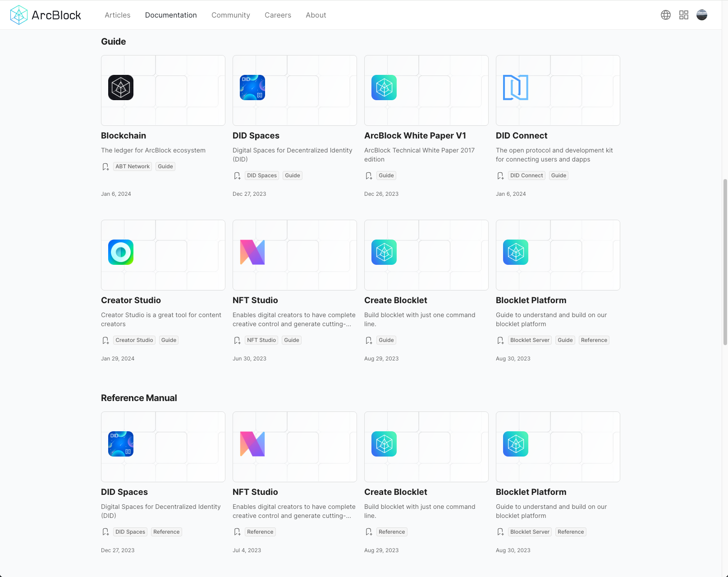Open the Careers navigation item
The width and height of the screenshot is (728, 577).
278,15
